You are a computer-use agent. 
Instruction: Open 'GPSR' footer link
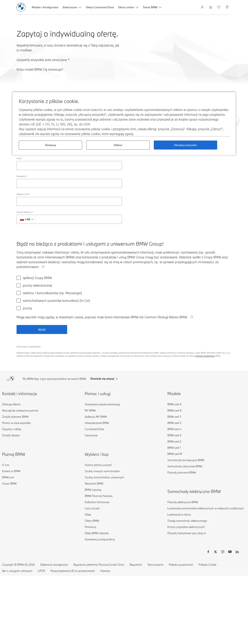click(42, 571)
